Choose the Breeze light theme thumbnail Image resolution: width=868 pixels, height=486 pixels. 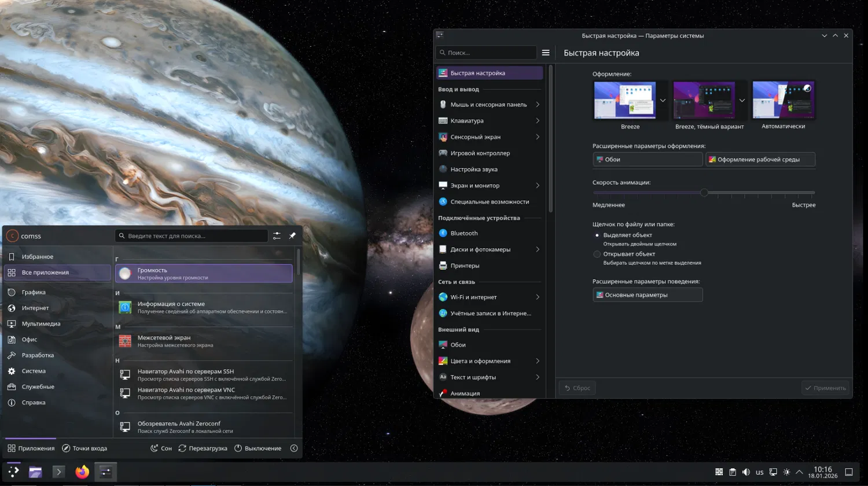(625, 101)
